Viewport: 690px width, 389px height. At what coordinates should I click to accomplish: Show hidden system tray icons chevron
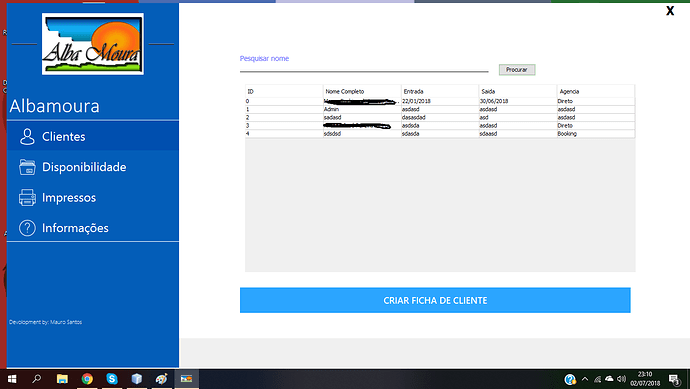[585, 379]
